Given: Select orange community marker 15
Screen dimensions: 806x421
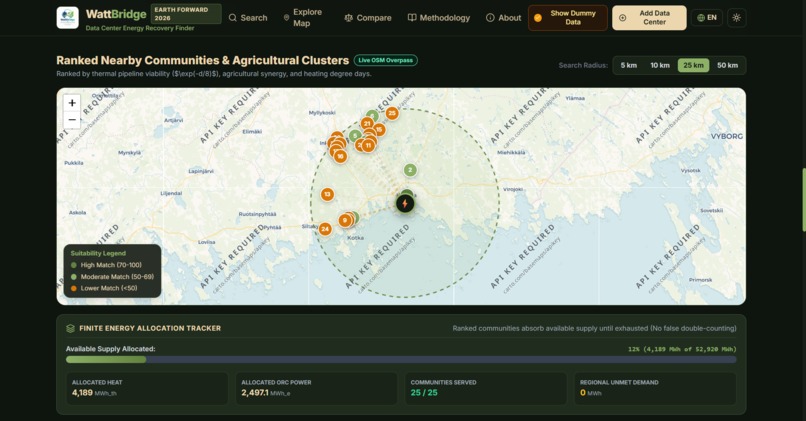Looking at the screenshot, I should coord(379,130).
